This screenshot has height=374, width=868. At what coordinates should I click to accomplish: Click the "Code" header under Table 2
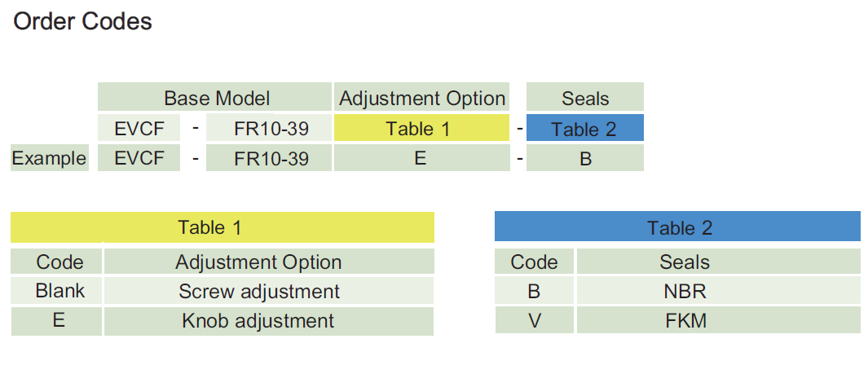534,262
